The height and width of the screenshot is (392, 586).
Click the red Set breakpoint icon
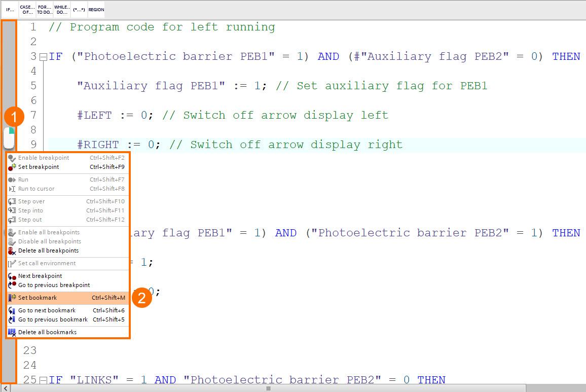point(11,167)
